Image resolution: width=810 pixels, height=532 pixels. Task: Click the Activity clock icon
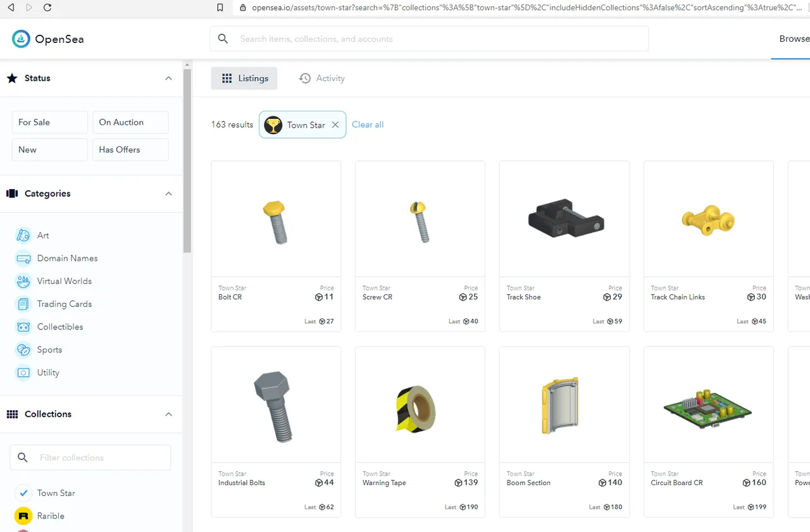pyautogui.click(x=305, y=78)
